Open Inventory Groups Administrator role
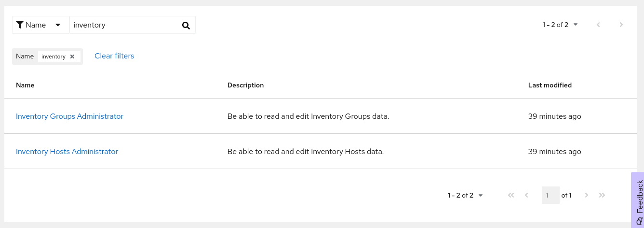The image size is (644, 228). point(69,116)
